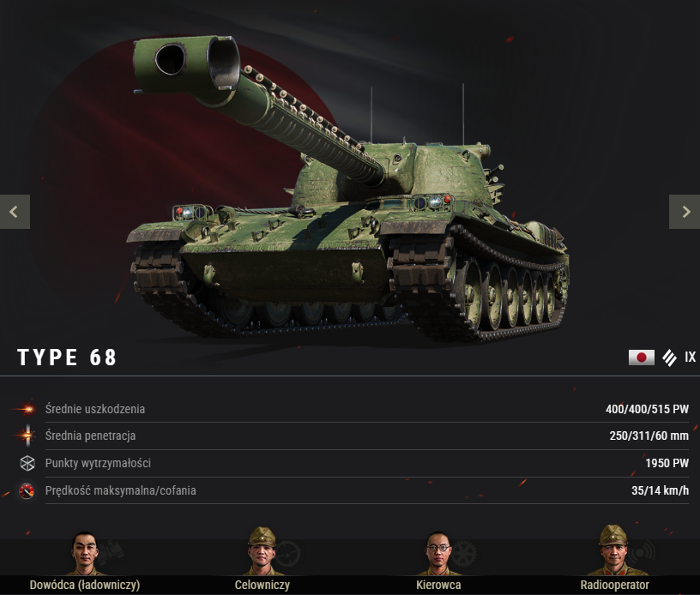This screenshot has width=700, height=595.
Task: Select the Celowniczy crew portrait
Action: pos(262,552)
